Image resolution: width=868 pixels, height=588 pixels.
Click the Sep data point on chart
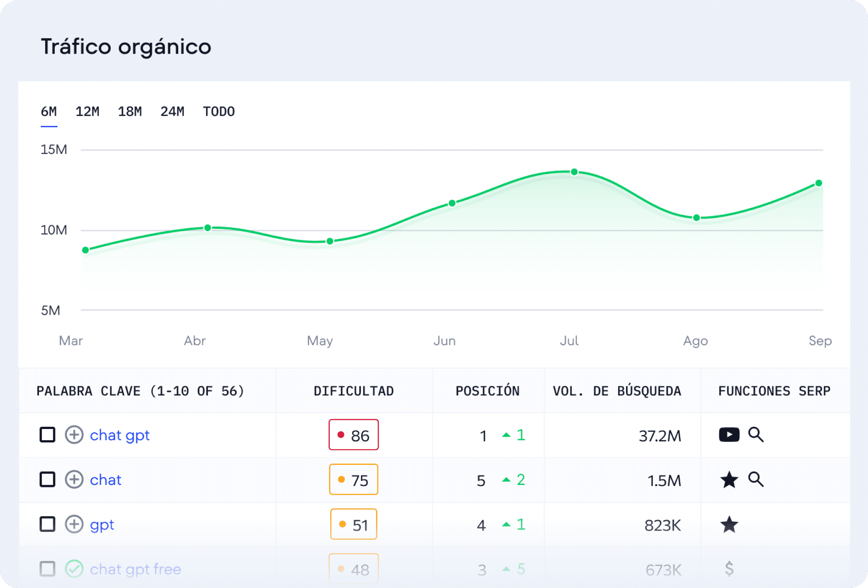818,183
